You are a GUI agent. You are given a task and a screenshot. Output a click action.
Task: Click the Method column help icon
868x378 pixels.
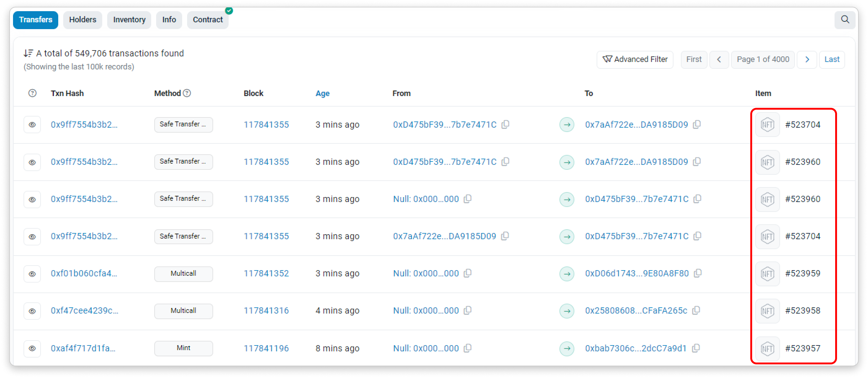(187, 93)
